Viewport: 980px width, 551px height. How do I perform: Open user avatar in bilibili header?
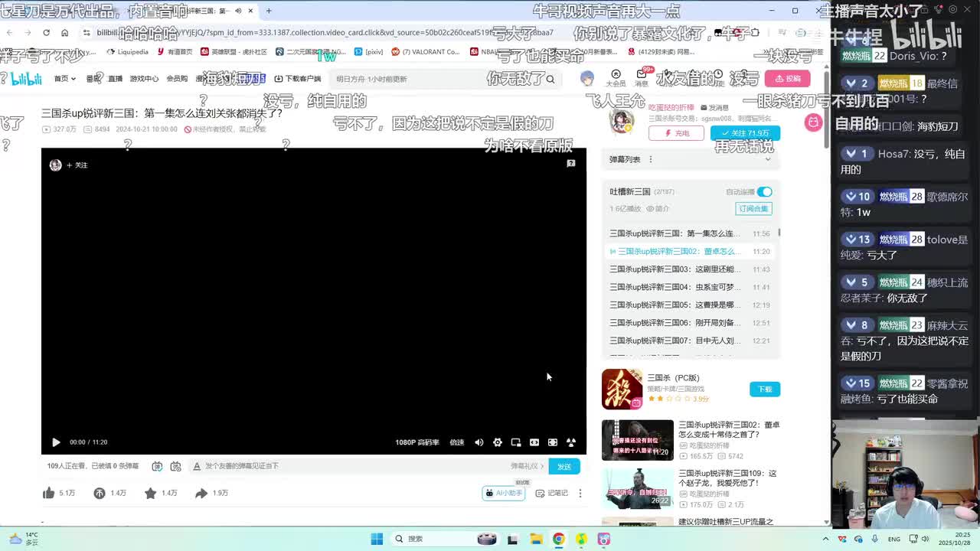(x=587, y=78)
